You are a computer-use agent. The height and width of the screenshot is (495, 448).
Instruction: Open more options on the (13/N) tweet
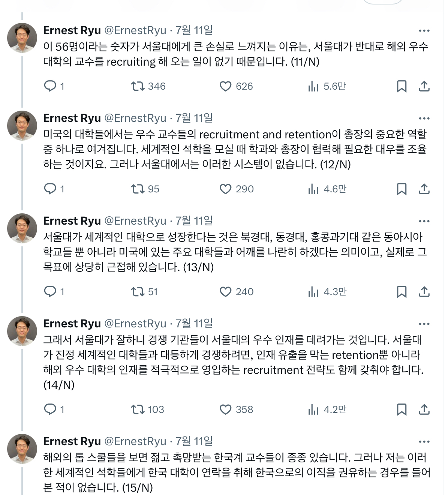click(424, 221)
